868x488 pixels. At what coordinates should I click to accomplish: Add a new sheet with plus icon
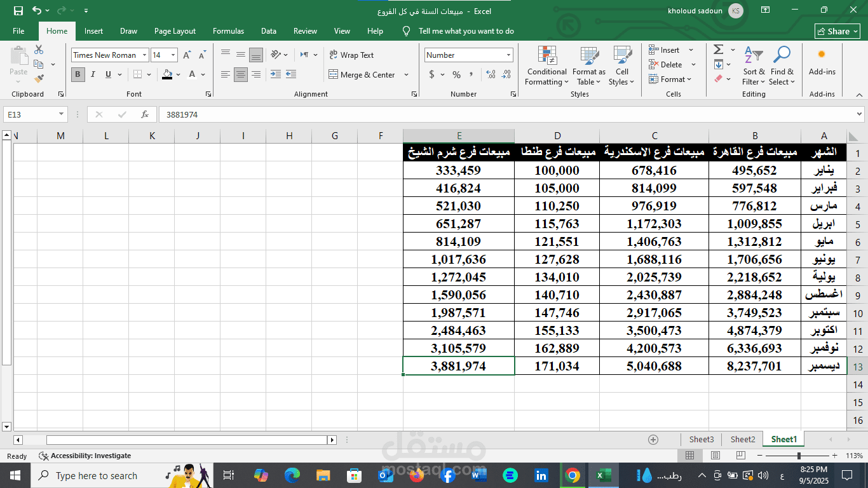tap(653, 440)
